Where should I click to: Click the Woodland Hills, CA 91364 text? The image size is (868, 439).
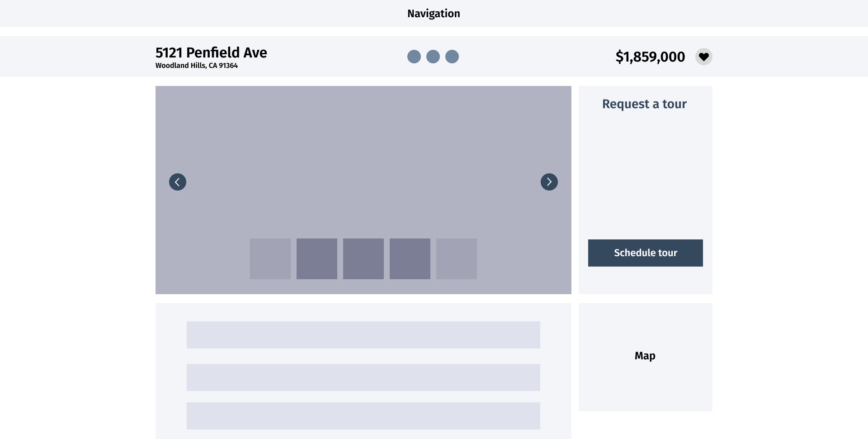tap(197, 66)
